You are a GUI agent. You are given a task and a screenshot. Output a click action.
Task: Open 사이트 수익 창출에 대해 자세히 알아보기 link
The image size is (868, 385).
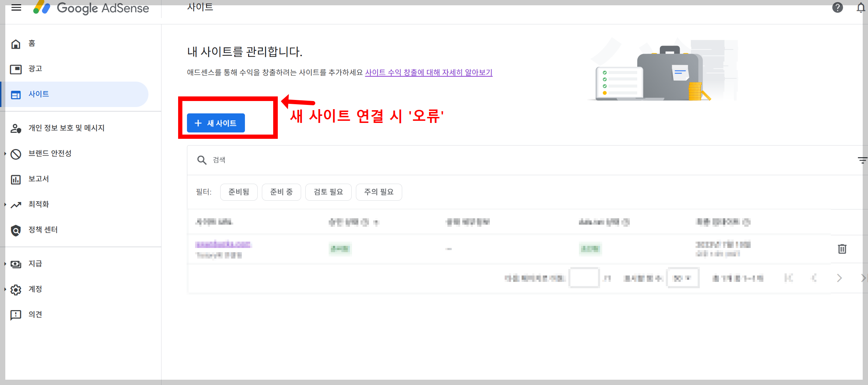point(428,72)
